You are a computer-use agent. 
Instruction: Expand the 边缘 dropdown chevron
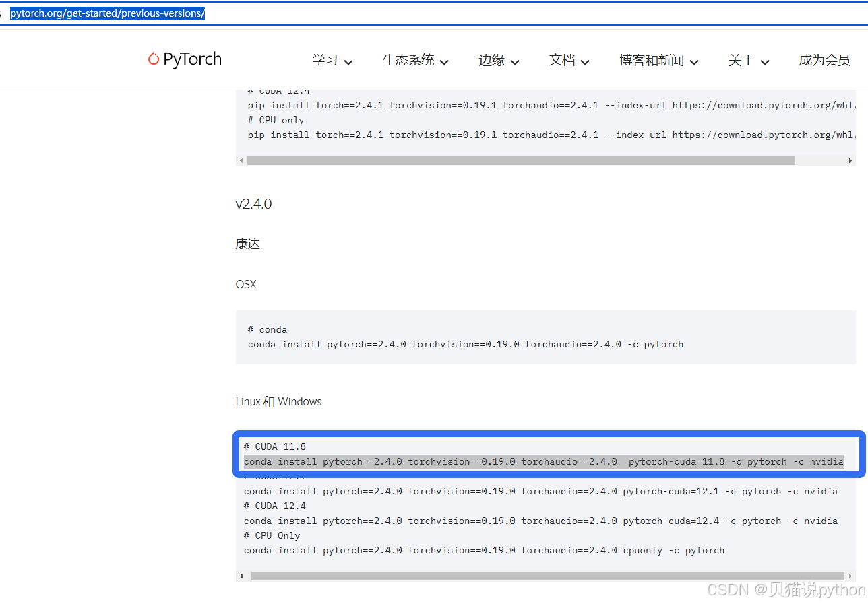(516, 61)
